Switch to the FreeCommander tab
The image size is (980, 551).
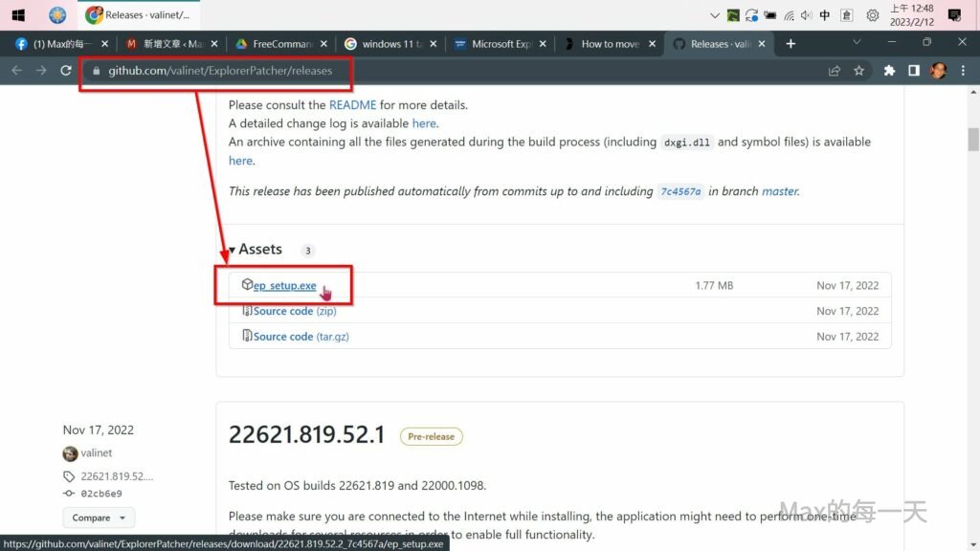(x=281, y=44)
